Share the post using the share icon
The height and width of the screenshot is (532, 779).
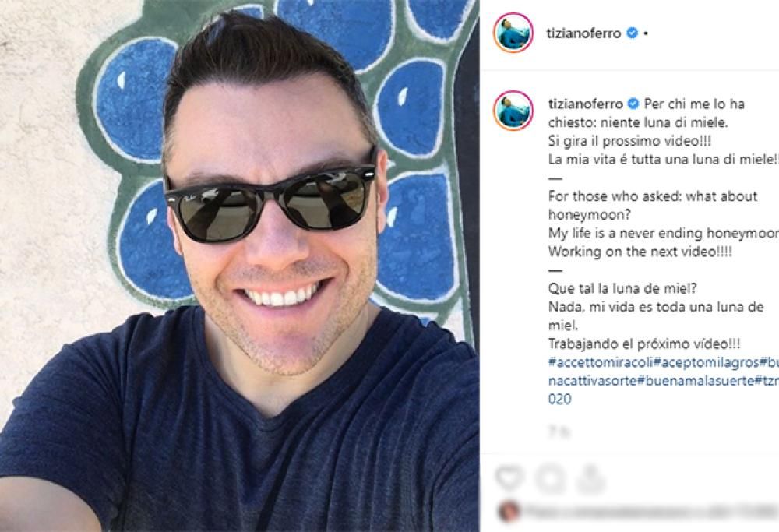coord(590,478)
